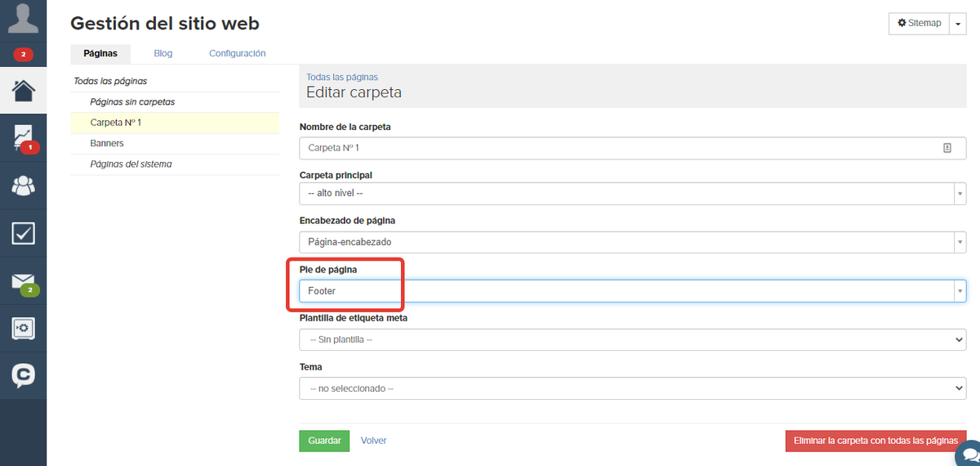Viewport: 980px width, 466px height.
Task: Open the Plantilla de etiqueta meta select
Action: 633,339
